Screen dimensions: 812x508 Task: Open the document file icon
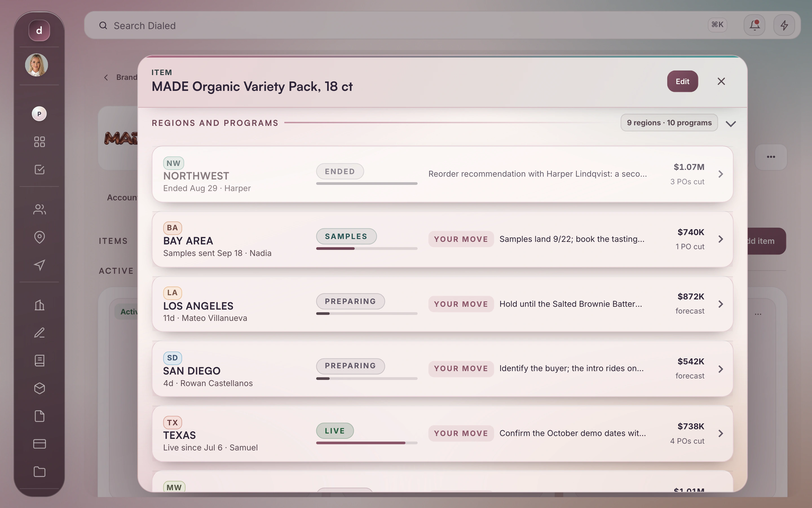point(39,416)
